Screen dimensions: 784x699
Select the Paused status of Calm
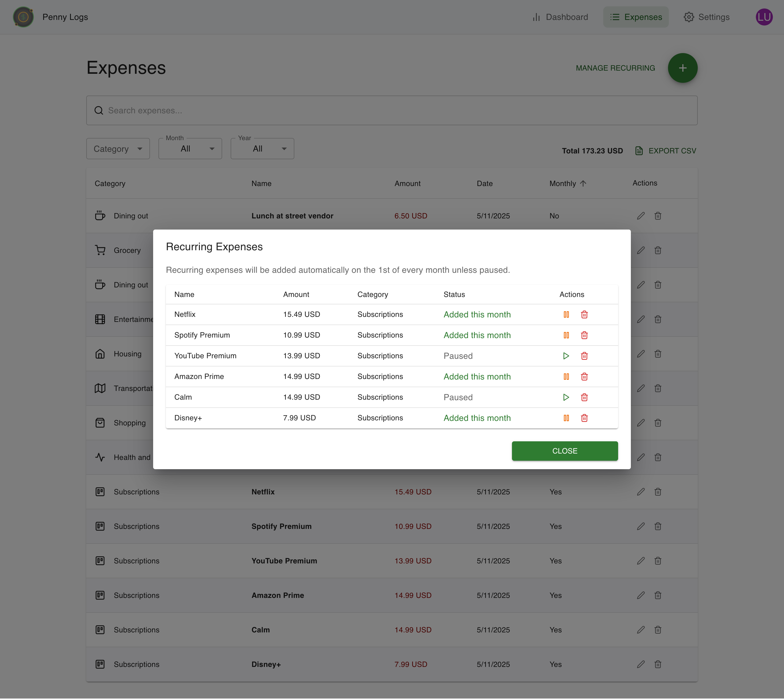pyautogui.click(x=458, y=398)
